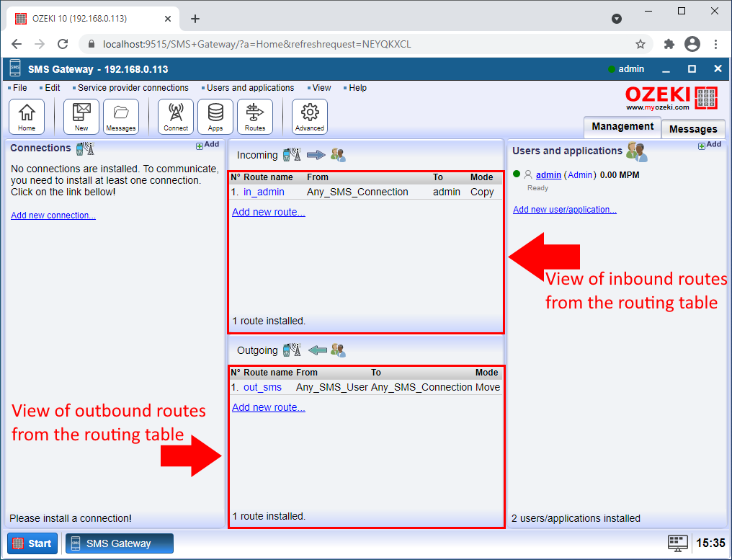Bookmark page with the star icon
The image size is (732, 560).
point(640,44)
